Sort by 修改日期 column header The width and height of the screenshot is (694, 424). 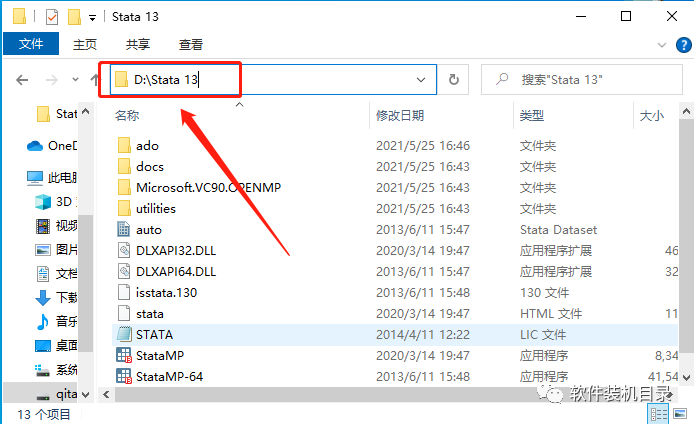click(x=400, y=116)
